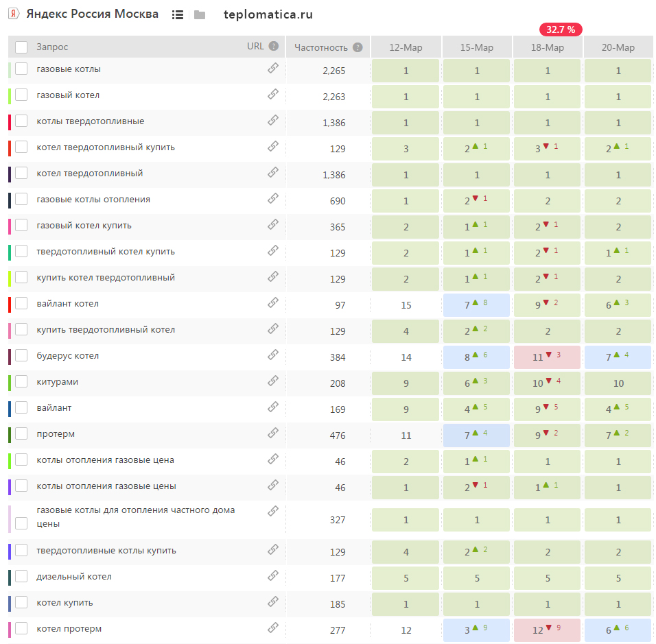Click the color marker of протерм row
Image resolution: width=656 pixels, height=644 pixels.
point(10,435)
